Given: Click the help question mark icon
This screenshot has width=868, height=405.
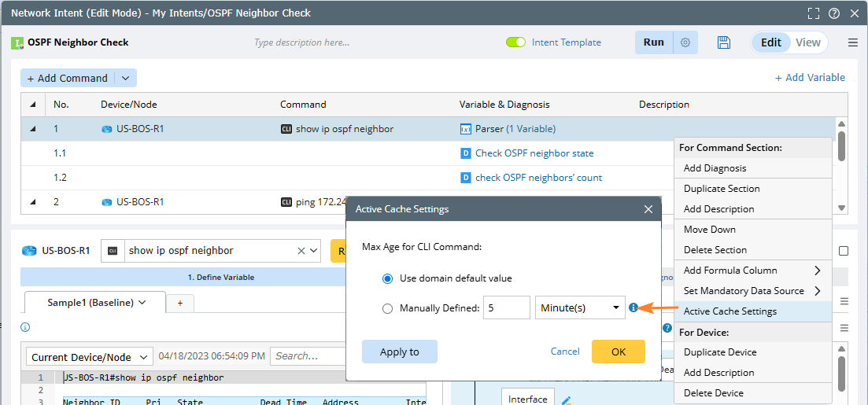Looking at the screenshot, I should point(834,13).
